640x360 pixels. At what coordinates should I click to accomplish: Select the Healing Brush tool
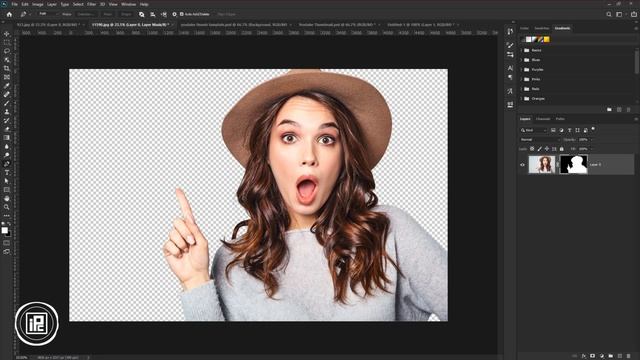pos(7,94)
